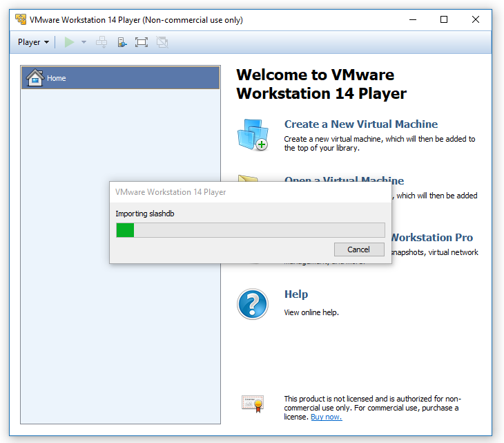The height and width of the screenshot is (443, 504).
Task: Click the Help heading link
Action: [x=295, y=294]
